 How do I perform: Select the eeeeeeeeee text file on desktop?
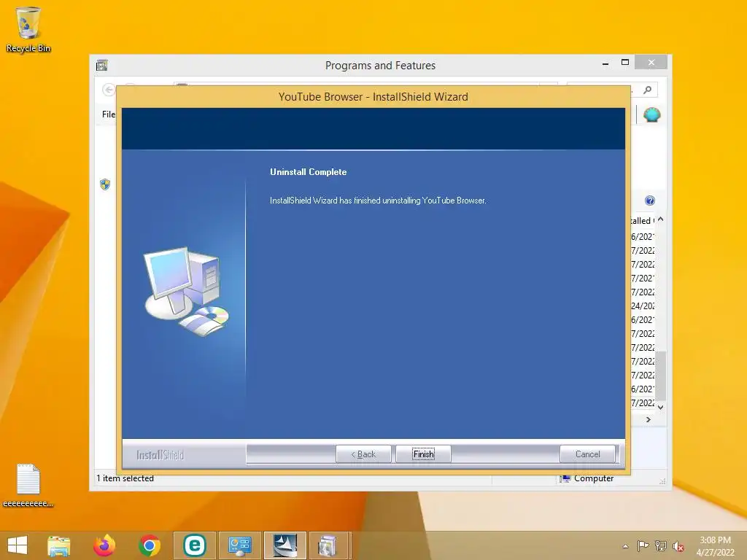pos(28,485)
